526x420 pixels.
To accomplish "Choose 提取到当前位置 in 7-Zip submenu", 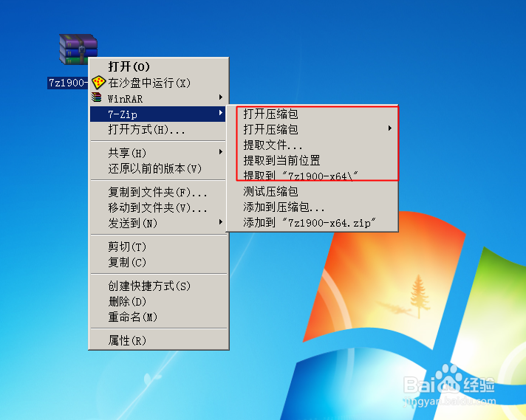I will click(x=312, y=161).
